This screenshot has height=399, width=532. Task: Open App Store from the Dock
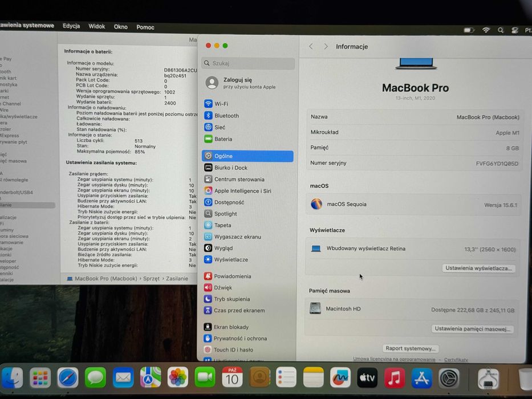(422, 377)
